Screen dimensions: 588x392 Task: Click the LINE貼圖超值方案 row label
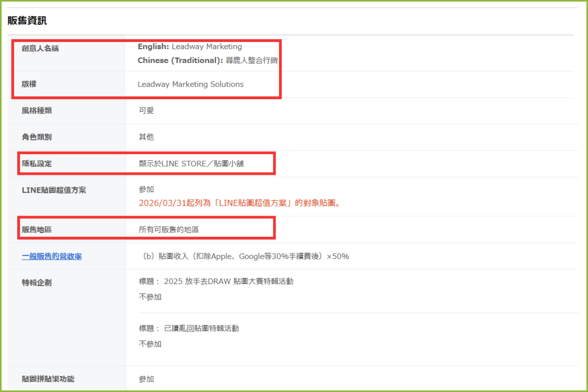coord(54,190)
